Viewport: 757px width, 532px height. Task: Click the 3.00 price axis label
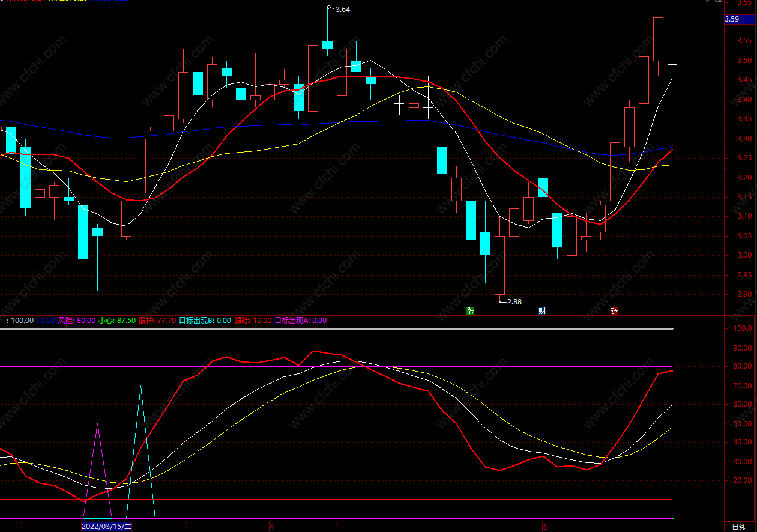744,255
